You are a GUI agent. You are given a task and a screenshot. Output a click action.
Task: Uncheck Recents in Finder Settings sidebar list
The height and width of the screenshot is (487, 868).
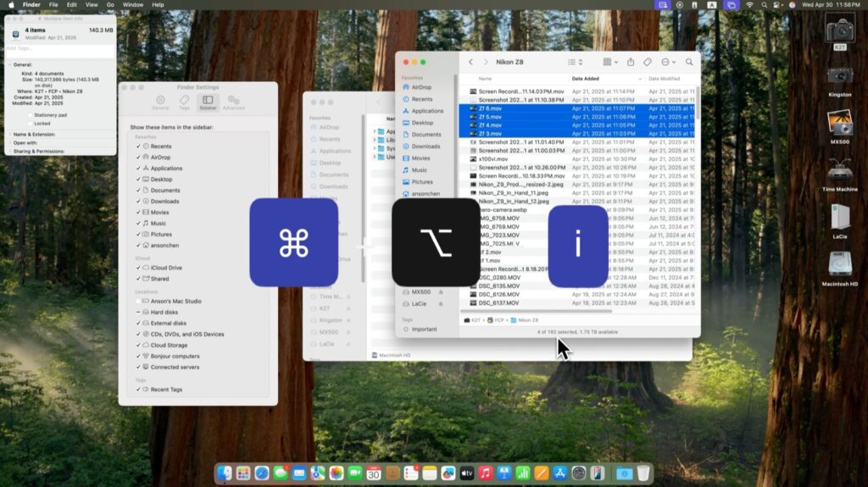tap(138, 147)
